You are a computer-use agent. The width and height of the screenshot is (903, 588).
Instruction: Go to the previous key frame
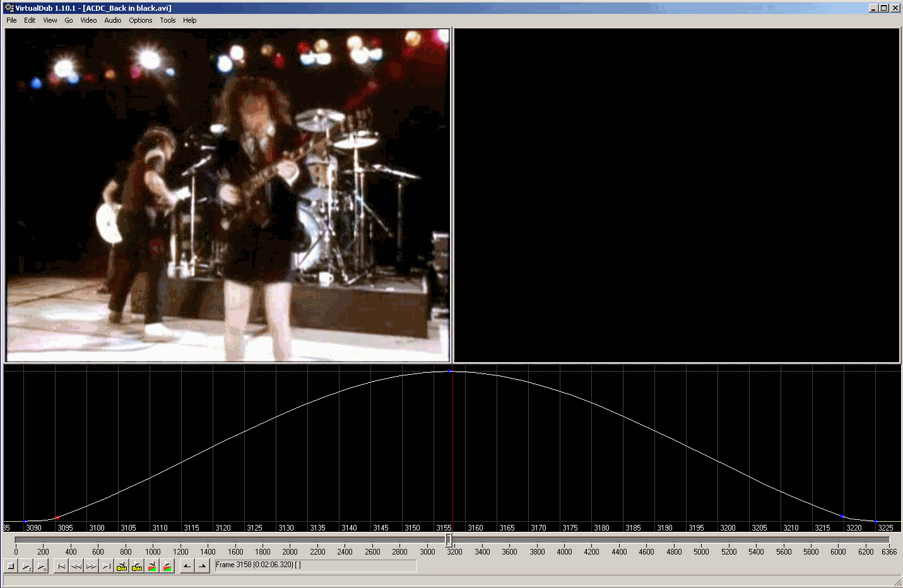click(x=122, y=566)
